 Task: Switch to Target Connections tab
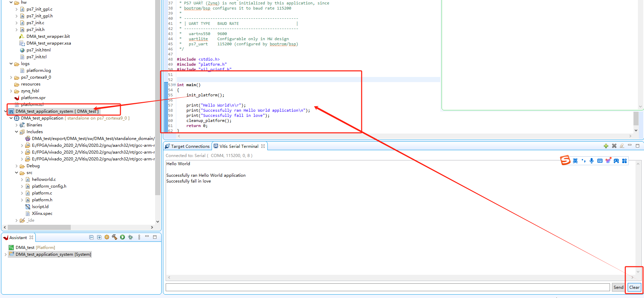pos(187,146)
